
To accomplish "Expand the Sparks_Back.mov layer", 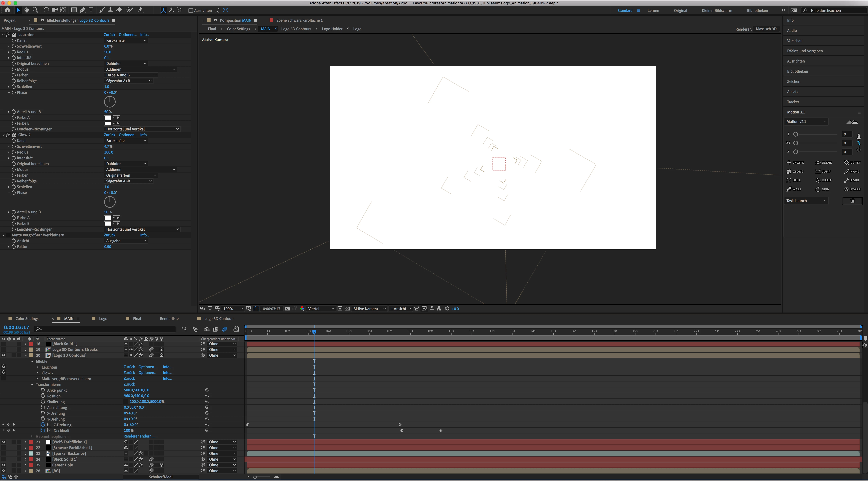I will [26, 454].
